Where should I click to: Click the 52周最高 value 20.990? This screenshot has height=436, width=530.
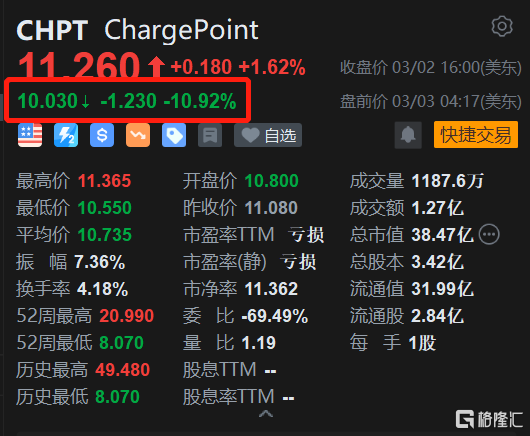[127, 316]
